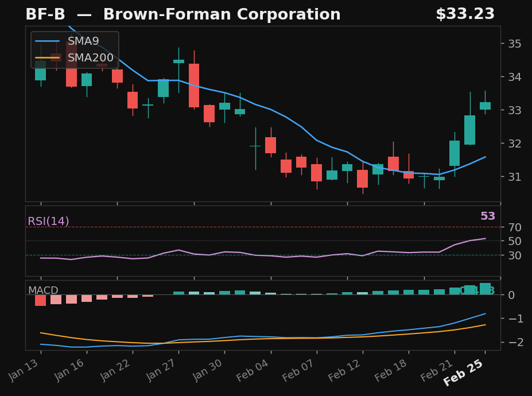Select the RSI(14) panel label

tap(48, 222)
